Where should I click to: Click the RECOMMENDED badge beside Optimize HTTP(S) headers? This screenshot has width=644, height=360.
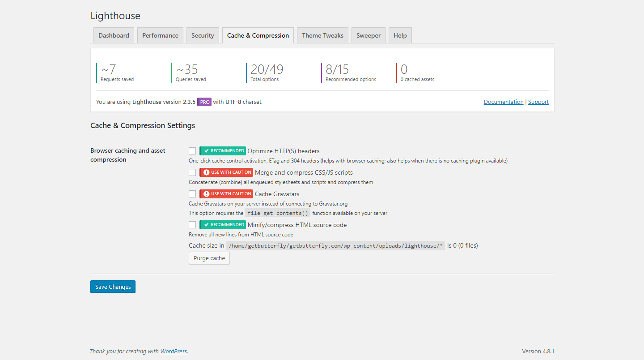pos(223,151)
